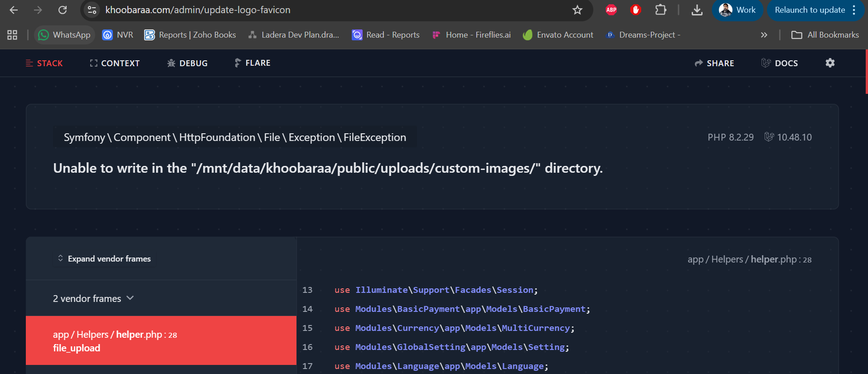868x374 pixels.
Task: Open the DOCS link
Action: click(780, 63)
